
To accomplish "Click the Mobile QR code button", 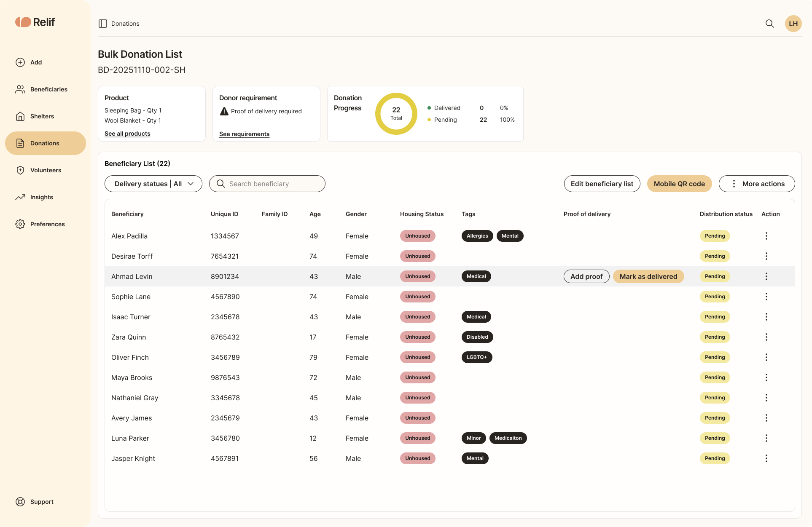I will 679,184.
